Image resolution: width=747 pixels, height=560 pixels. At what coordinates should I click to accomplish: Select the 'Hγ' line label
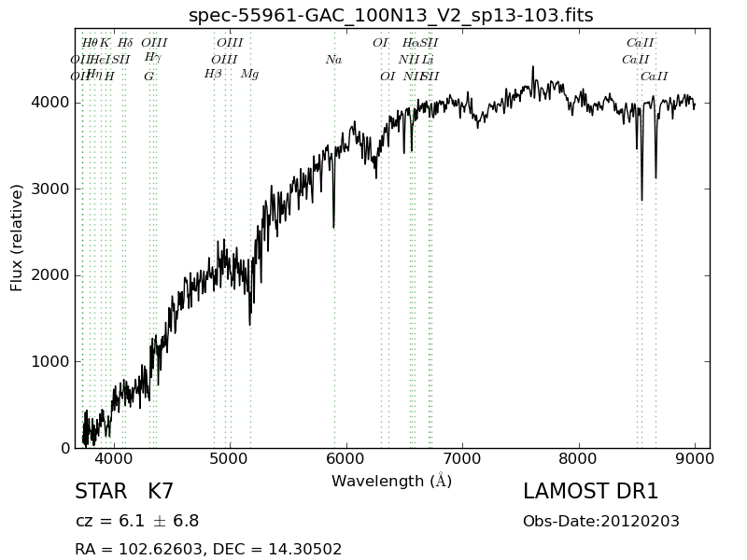(x=153, y=58)
